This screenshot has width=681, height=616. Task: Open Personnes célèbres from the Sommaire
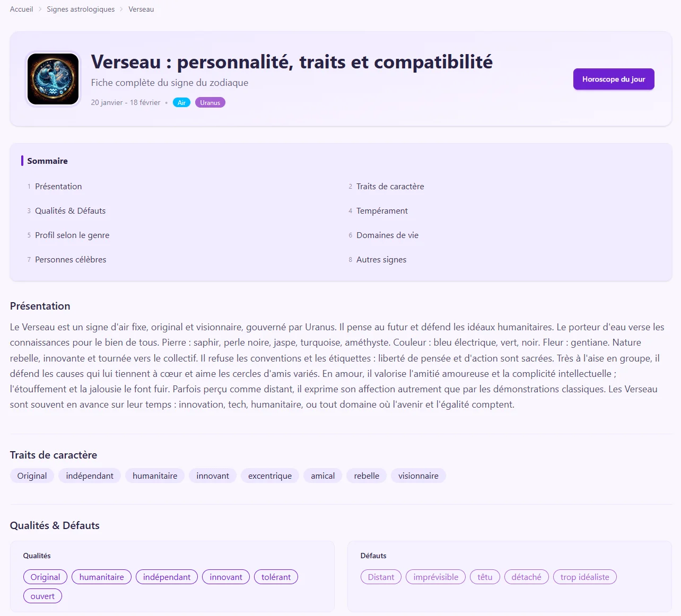(71, 260)
